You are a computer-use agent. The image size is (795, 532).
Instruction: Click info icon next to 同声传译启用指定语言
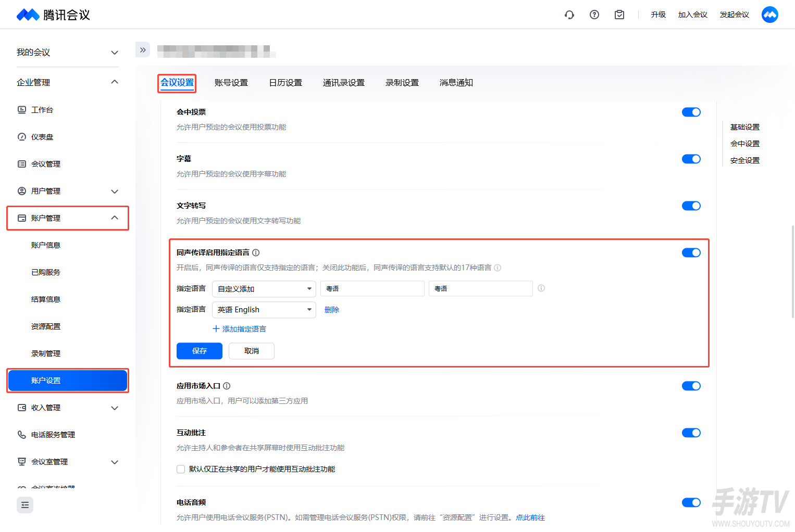[256, 252]
